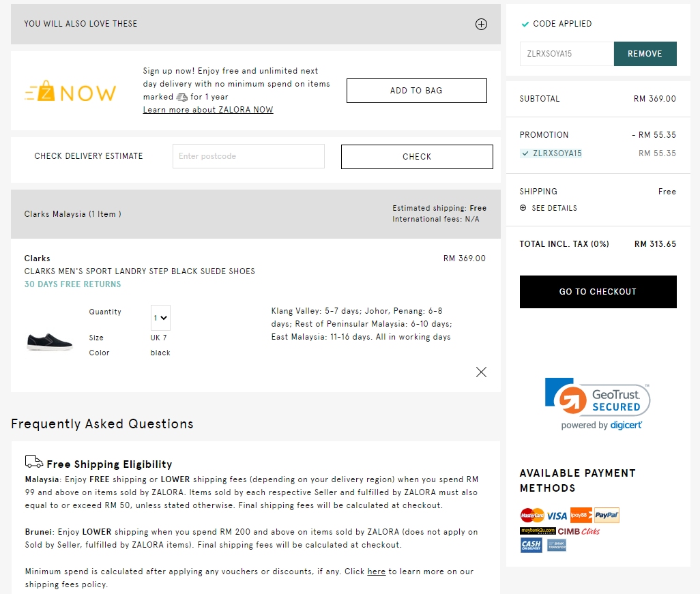Open the Quantity dropdown
The image size is (700, 594).
(x=160, y=318)
